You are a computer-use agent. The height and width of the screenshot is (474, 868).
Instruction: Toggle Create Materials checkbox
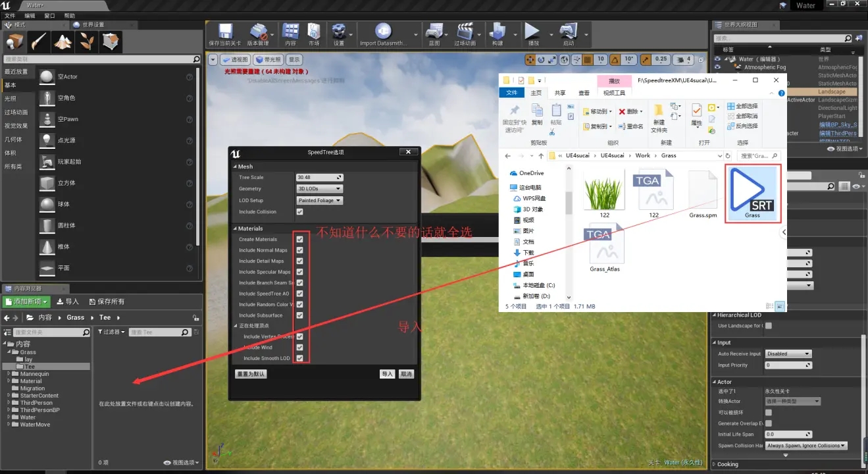[299, 240]
